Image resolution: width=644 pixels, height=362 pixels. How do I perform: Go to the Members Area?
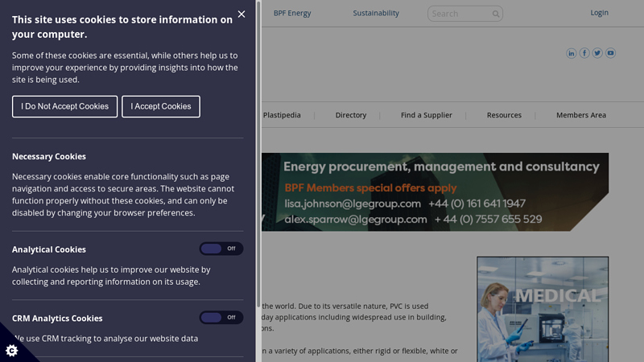coord(581,115)
